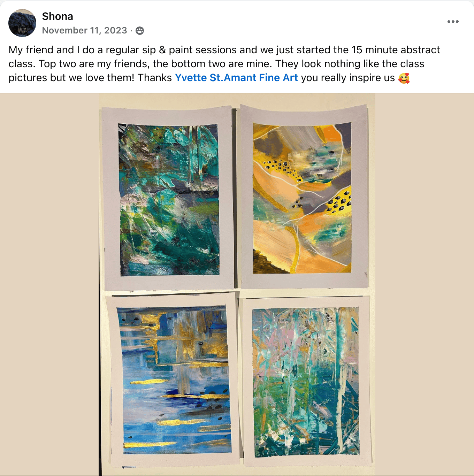Click the smiling face with hearts emoji
Viewport: 474px width, 476px height.
(404, 78)
